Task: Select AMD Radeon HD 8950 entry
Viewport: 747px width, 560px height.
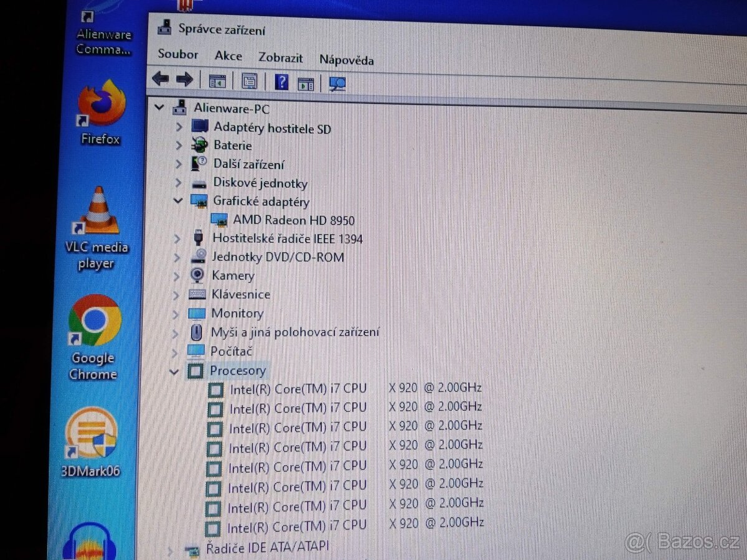Action: click(294, 220)
